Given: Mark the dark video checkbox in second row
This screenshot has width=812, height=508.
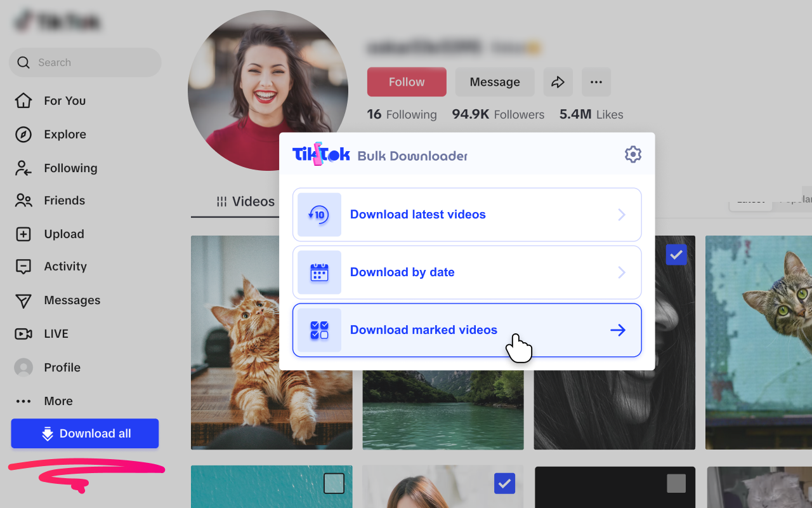Looking at the screenshot, I should click(676, 484).
